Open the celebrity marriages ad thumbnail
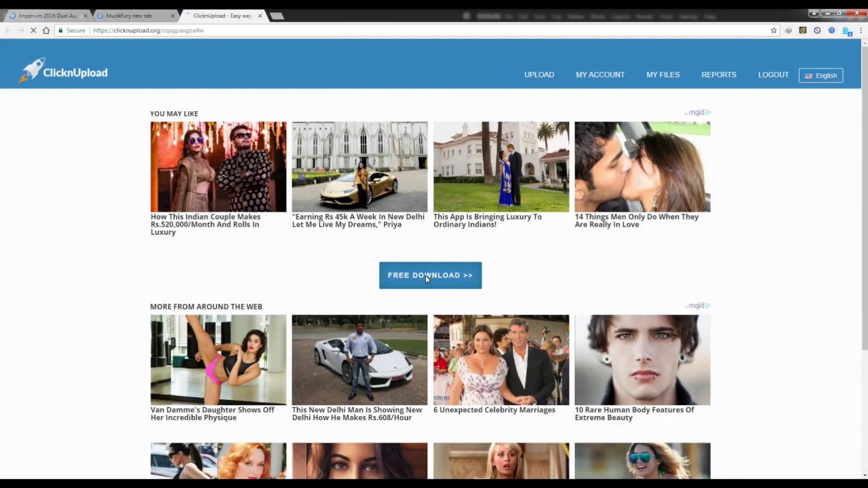Image resolution: width=868 pixels, height=488 pixels. click(501, 360)
